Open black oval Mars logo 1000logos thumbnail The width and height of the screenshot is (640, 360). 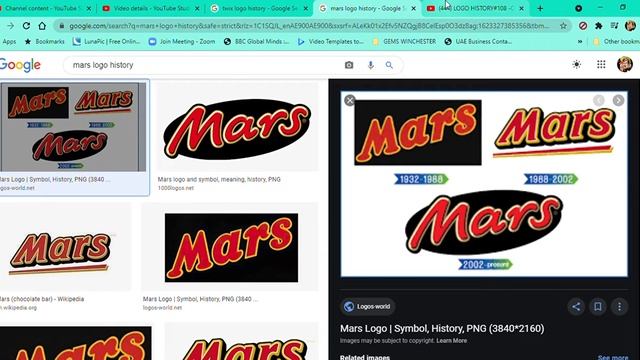[x=238, y=127]
